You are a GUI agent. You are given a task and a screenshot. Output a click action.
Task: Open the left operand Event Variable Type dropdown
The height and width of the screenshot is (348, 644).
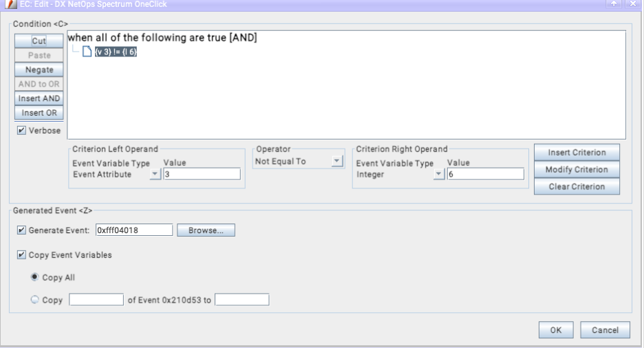tap(155, 175)
